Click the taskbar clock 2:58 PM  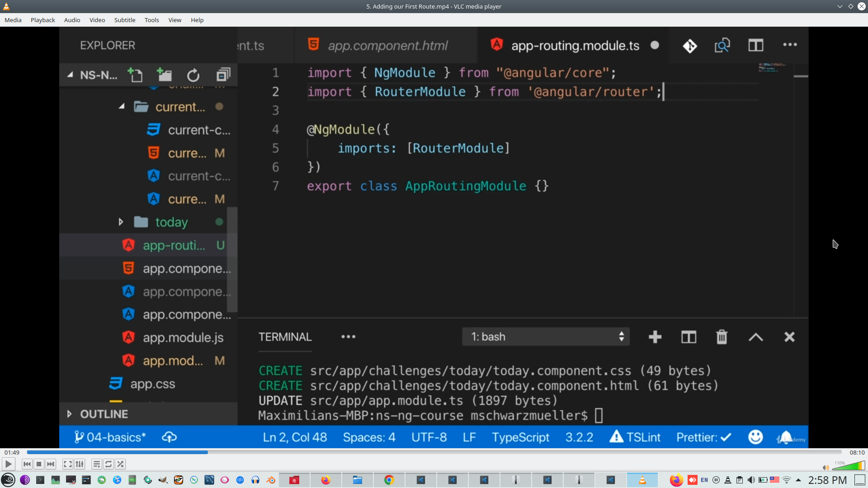[x=827, y=480]
